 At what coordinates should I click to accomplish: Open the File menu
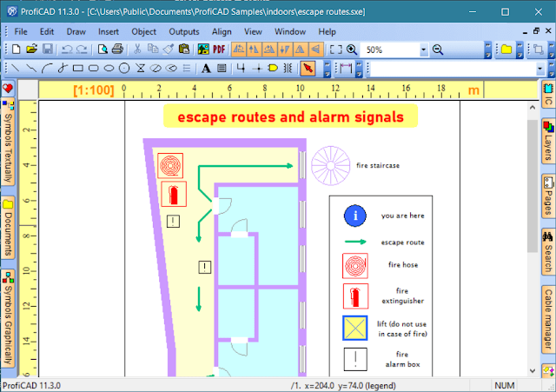tap(21, 31)
